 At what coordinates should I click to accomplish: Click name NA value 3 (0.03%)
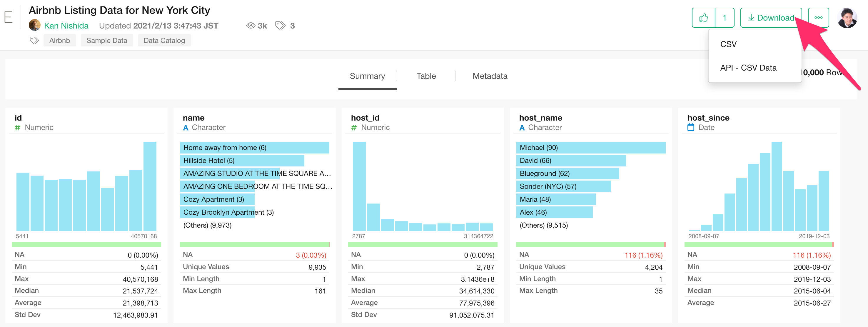(311, 255)
